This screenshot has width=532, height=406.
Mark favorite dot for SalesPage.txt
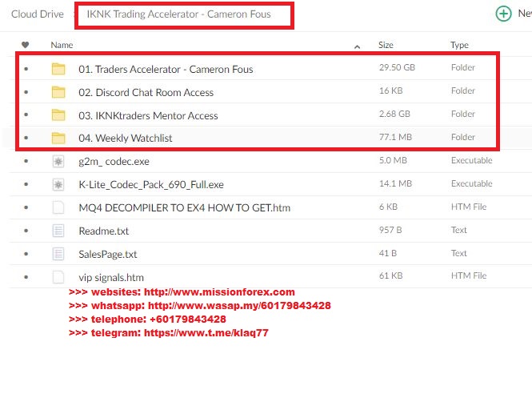tap(26, 254)
